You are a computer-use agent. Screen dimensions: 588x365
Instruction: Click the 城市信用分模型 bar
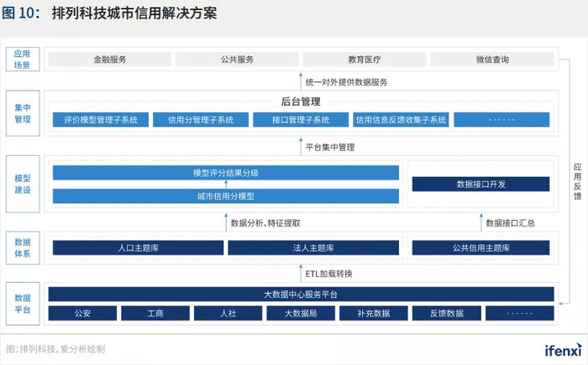pos(226,196)
